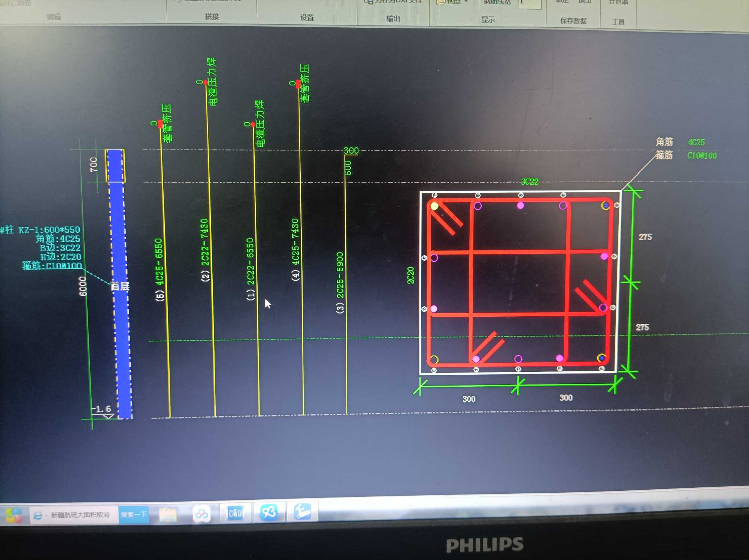Click the 2C20 label left of section
Screen dimensions: 749x560
[411, 275]
